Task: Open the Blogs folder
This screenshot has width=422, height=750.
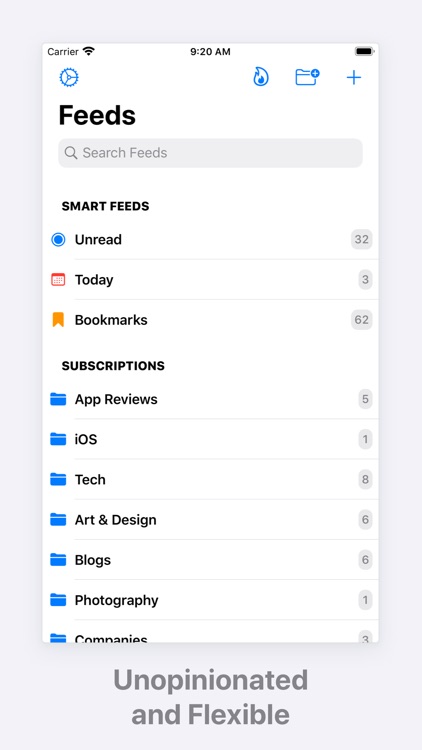Action: pos(211,560)
